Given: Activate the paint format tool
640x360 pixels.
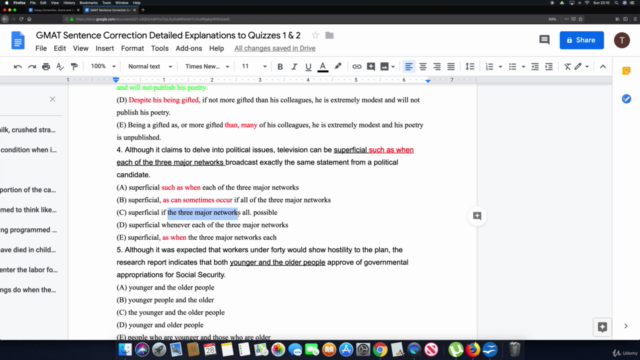Looking at the screenshot, I should pos(74,67).
